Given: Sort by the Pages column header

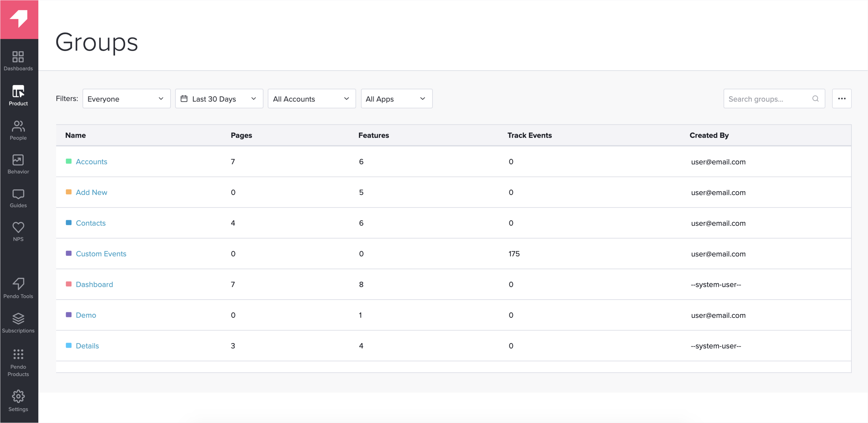Looking at the screenshot, I should [241, 135].
